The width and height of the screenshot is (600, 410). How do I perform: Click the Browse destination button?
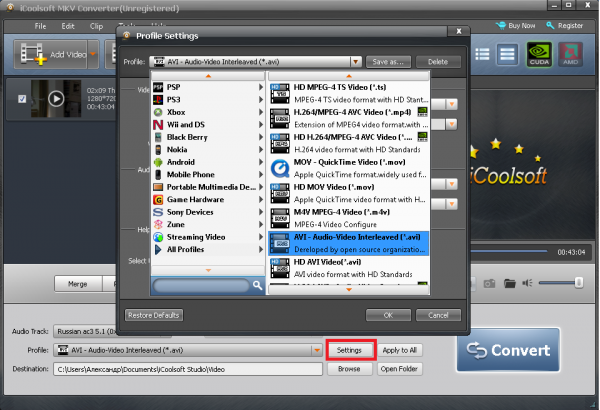coord(349,369)
